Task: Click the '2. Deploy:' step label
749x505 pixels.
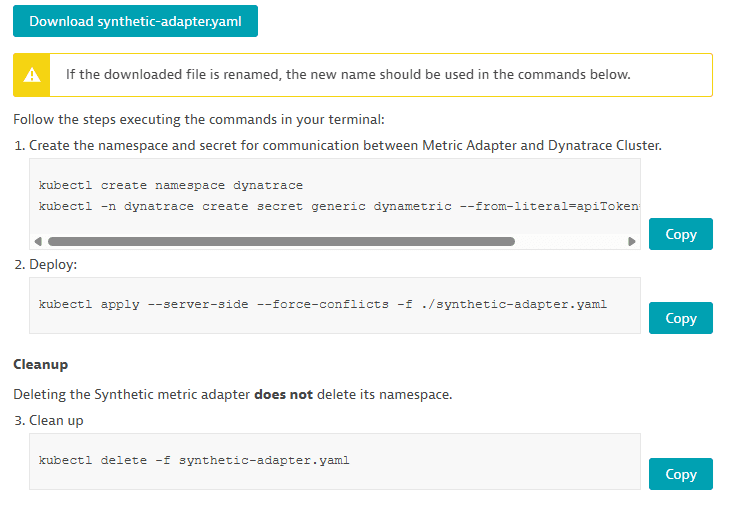Action: tap(45, 264)
